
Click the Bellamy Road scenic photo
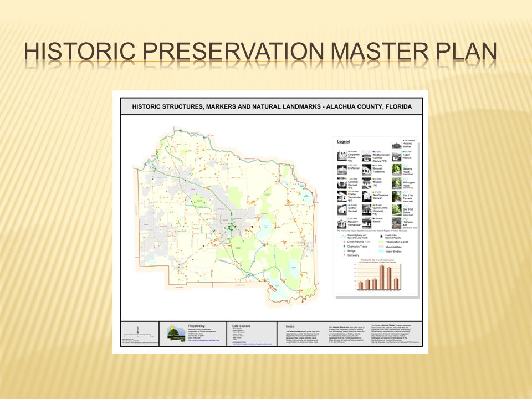397,170
